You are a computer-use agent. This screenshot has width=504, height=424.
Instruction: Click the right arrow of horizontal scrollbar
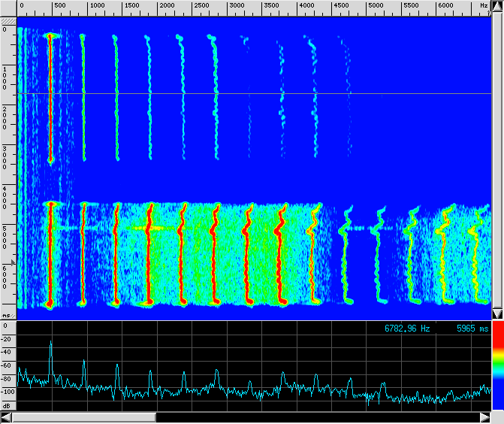click(x=484, y=417)
